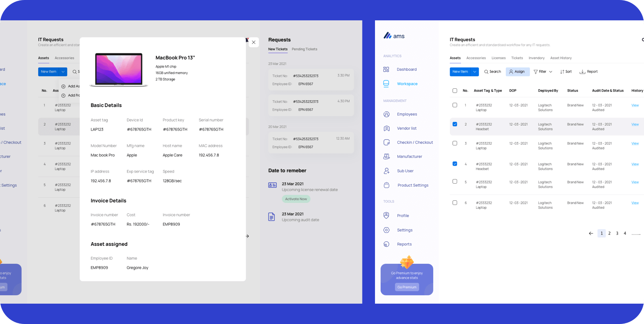Open the Employees sidebar icon

pos(386,114)
